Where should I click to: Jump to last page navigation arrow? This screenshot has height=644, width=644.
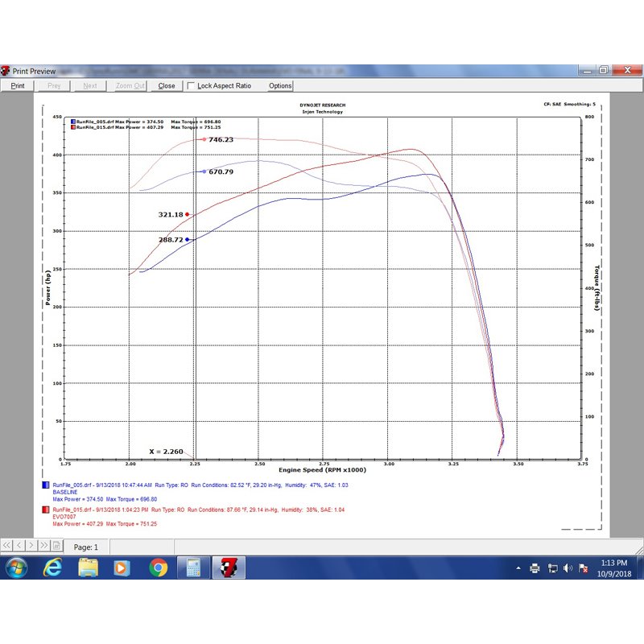[43, 546]
